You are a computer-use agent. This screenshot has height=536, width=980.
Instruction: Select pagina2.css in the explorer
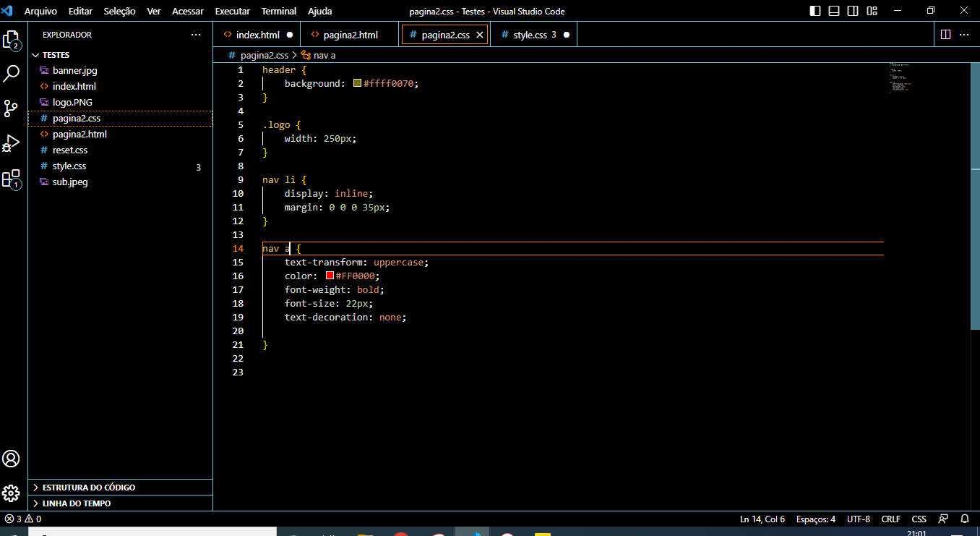pos(120,119)
